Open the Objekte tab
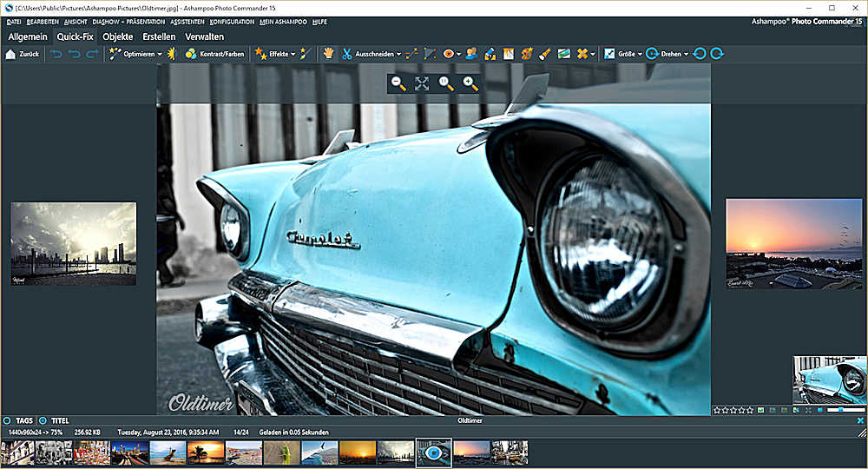 117,36
